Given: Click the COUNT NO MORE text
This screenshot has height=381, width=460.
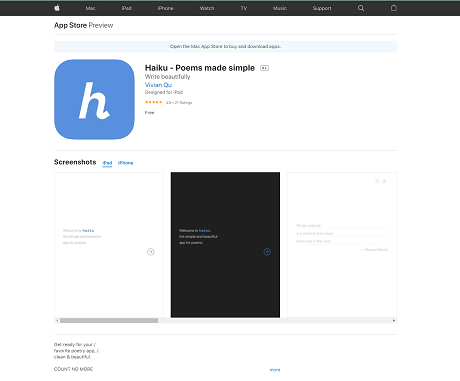Looking at the screenshot, I should 73,369.
